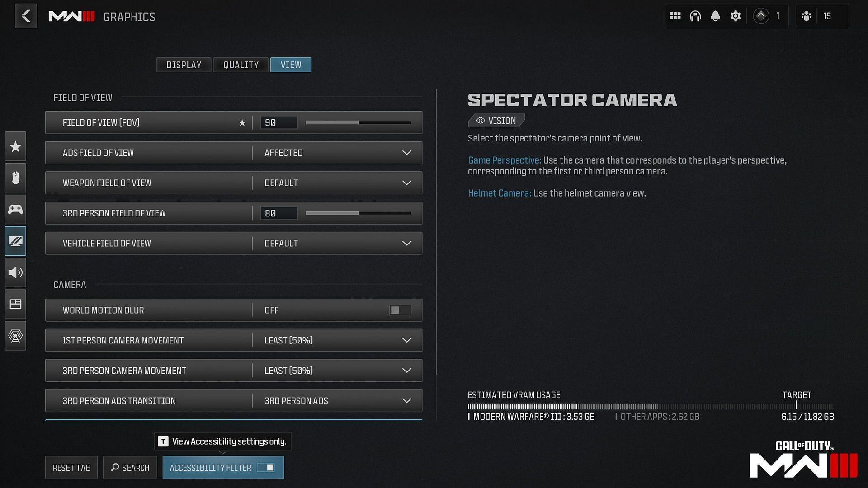
Task: Click the Vision eye icon on Spectator Camera
Action: click(x=481, y=120)
